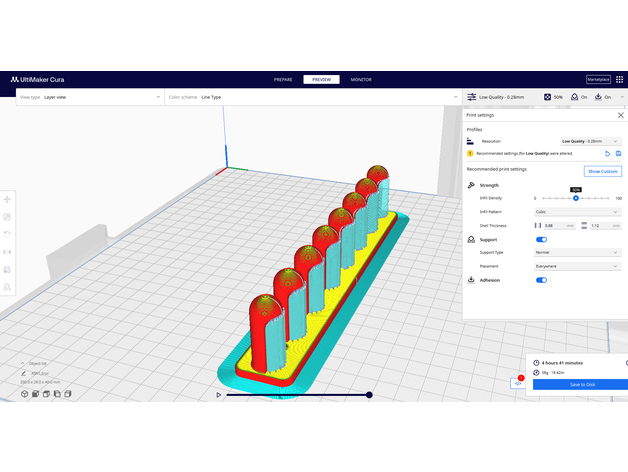Open the Support Placement dropdown
This screenshot has height=472, width=628.
[x=577, y=266]
